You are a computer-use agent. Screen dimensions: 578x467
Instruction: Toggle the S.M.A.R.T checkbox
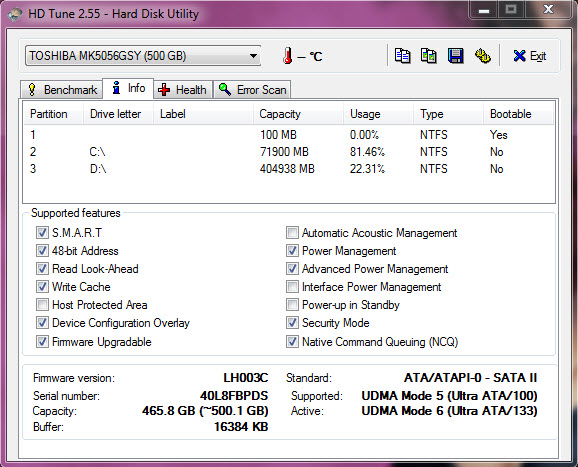point(42,233)
